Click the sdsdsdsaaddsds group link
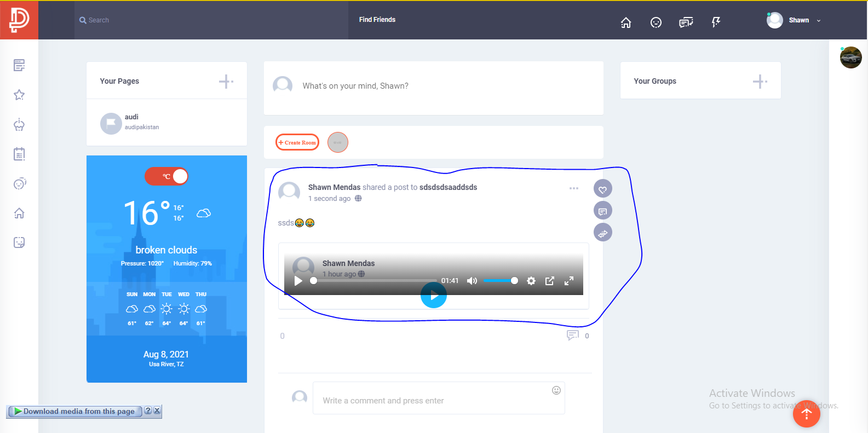Screen dimensions: 868x433 (448, 187)
